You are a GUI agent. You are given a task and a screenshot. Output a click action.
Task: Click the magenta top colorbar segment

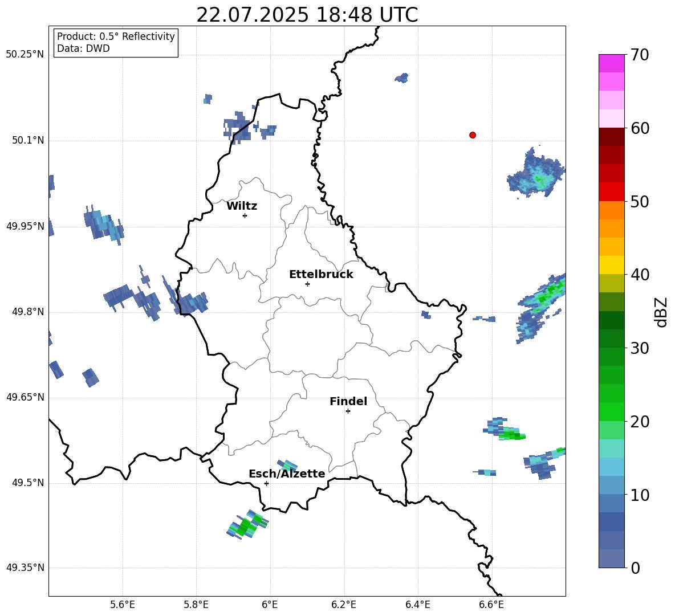click(611, 63)
